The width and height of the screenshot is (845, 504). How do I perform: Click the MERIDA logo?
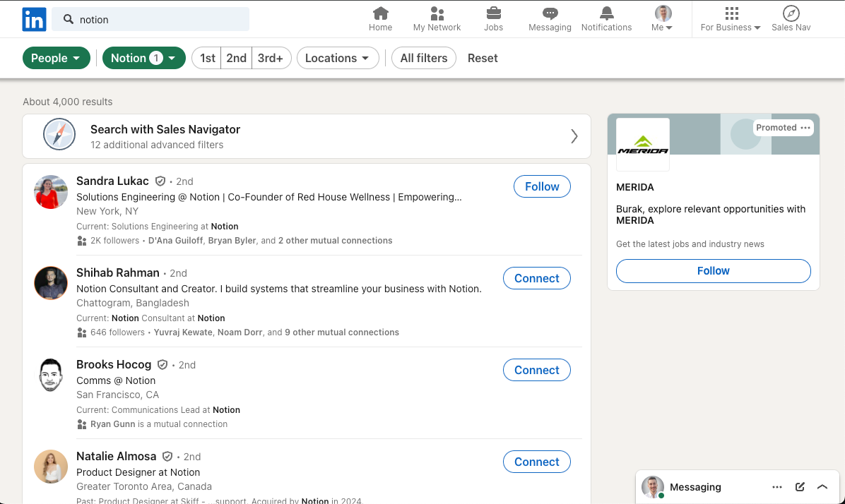[x=643, y=145]
